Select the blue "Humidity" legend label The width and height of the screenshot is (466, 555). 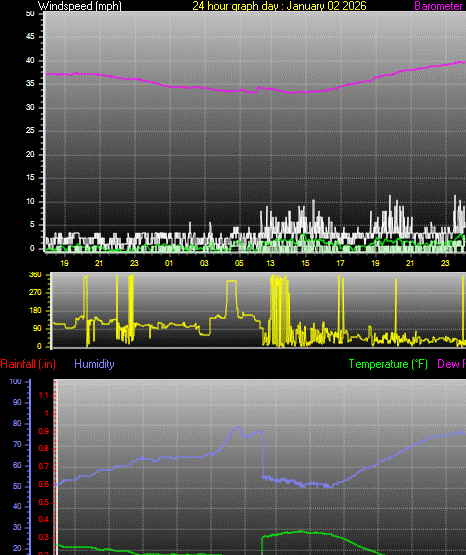(94, 364)
